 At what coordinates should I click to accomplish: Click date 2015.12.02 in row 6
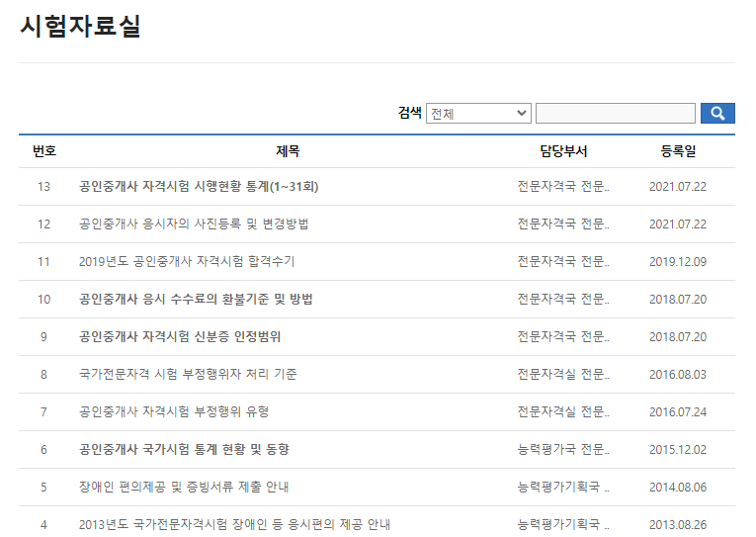click(678, 450)
